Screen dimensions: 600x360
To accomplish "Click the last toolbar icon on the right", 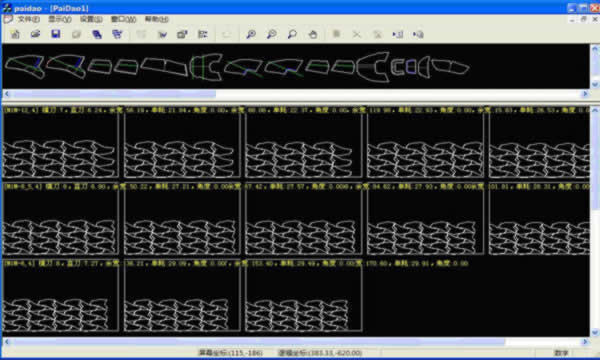I will (418, 34).
